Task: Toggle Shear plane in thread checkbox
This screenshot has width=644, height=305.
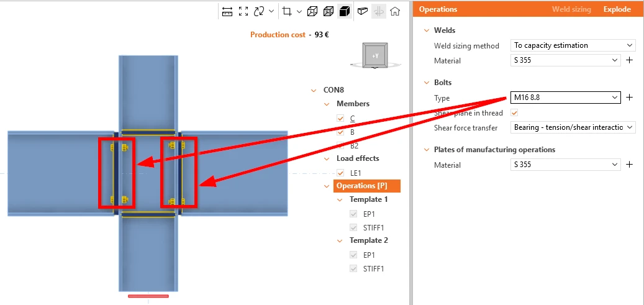Action: coord(514,112)
